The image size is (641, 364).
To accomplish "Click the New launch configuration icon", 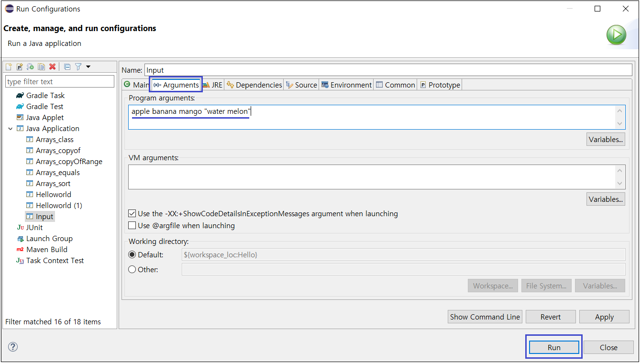I will (x=9, y=67).
